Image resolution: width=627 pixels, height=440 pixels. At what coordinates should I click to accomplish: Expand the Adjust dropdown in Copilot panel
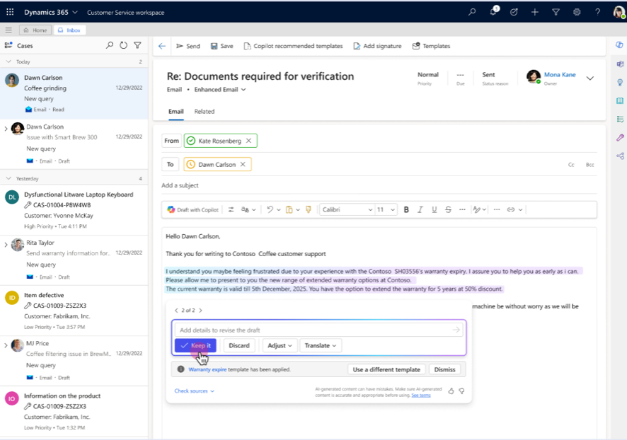coord(279,345)
